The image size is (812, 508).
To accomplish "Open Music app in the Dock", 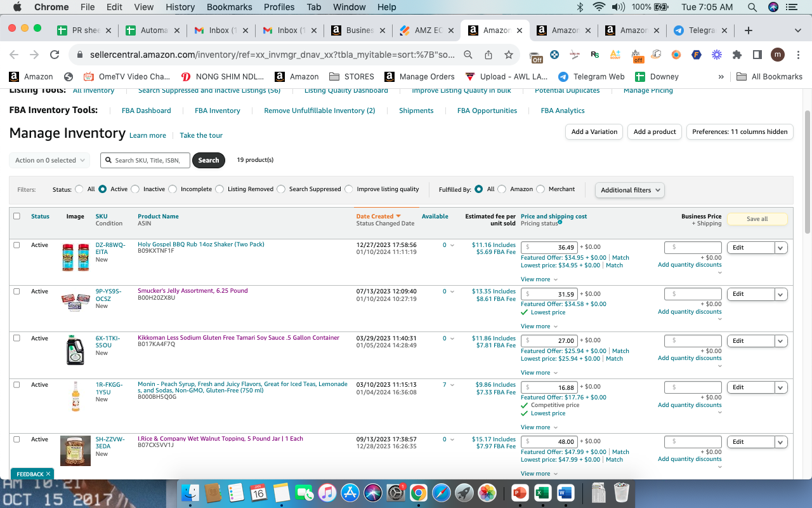I will point(327,492).
